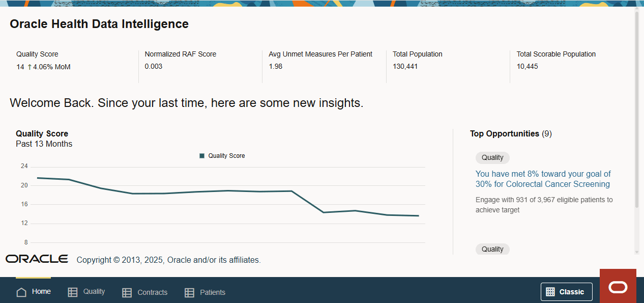Open the Contracts tab

pos(152,292)
